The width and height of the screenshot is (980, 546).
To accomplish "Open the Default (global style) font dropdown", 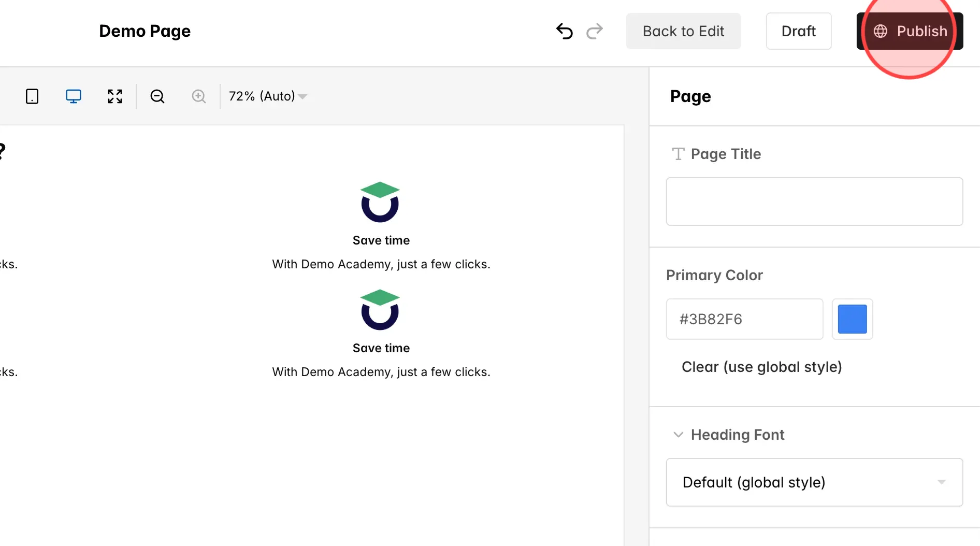I will coord(814,482).
